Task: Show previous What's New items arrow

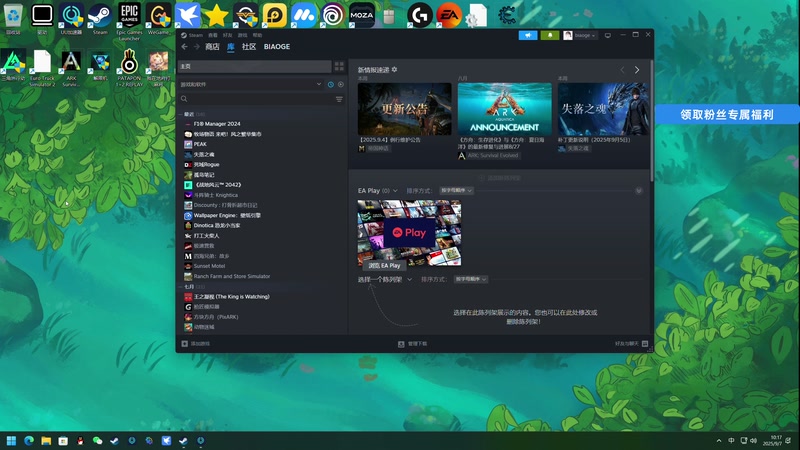Action: coord(622,70)
